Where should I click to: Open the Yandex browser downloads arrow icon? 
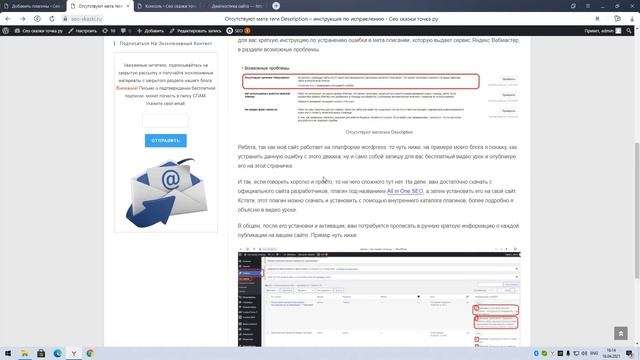[632, 19]
